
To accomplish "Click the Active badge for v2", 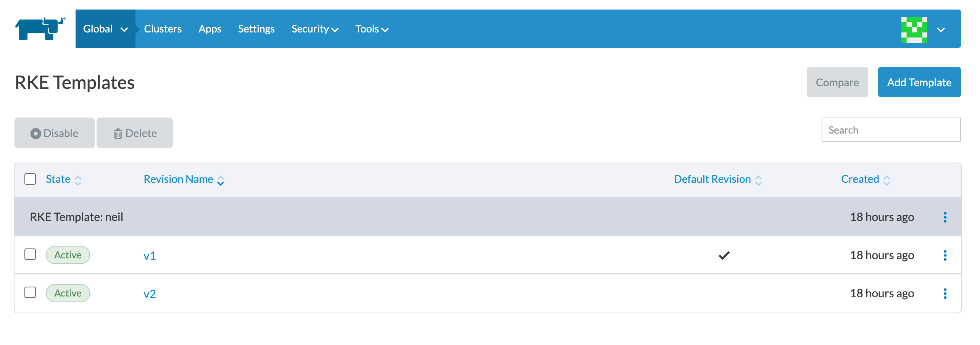I will tap(68, 293).
